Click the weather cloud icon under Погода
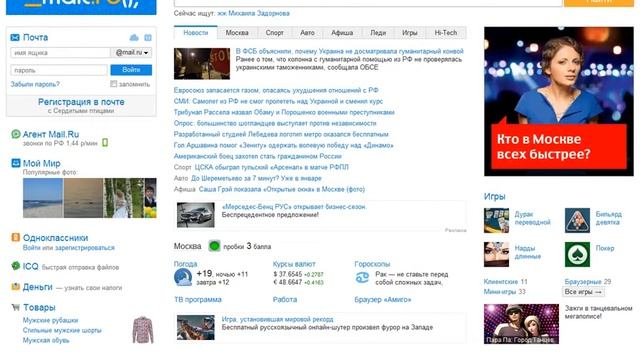Viewport: 640px width, 360px height. click(183, 278)
